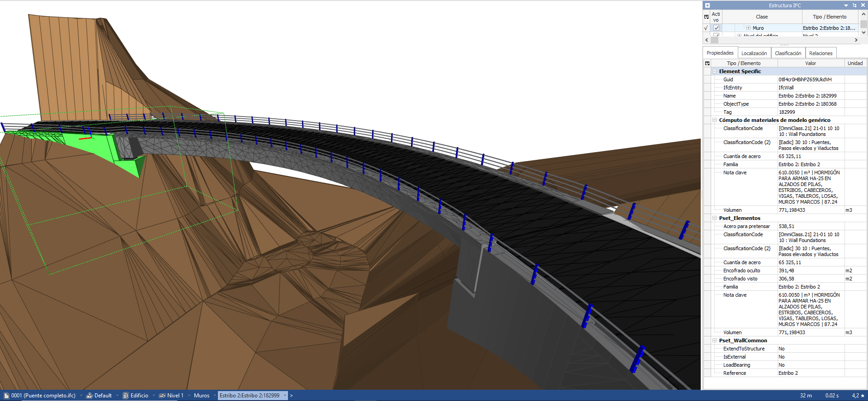The height and width of the screenshot is (401, 868).
Task: Collapse the Pset_Elementos property group
Action: (x=715, y=218)
